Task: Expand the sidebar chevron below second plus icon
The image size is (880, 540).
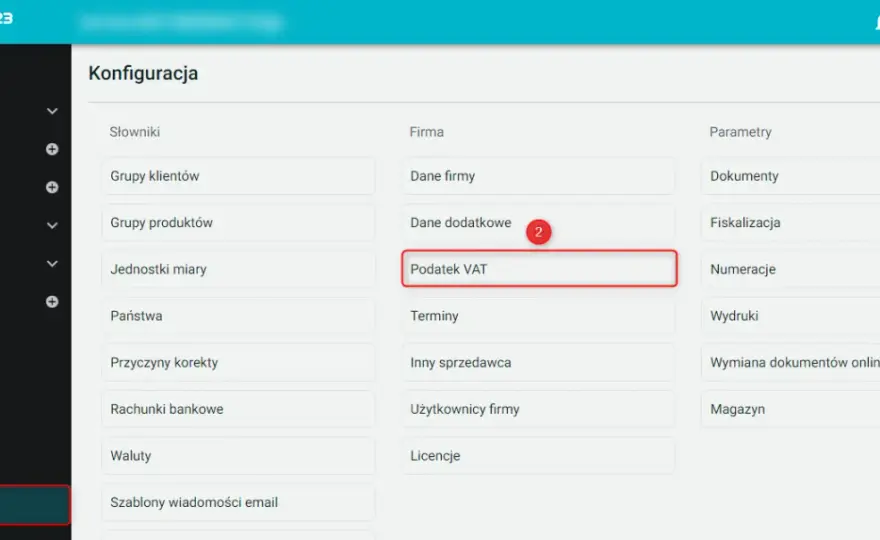Action: pos(52,226)
